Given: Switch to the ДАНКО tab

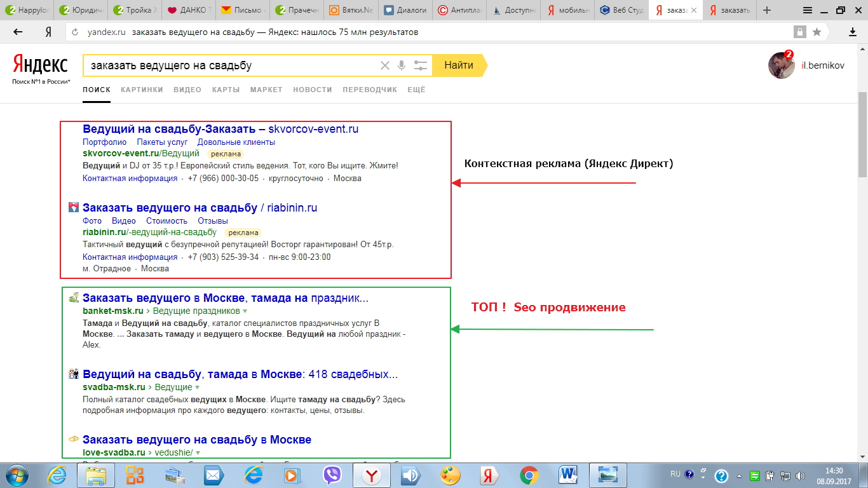Looking at the screenshot, I should tap(189, 10).
